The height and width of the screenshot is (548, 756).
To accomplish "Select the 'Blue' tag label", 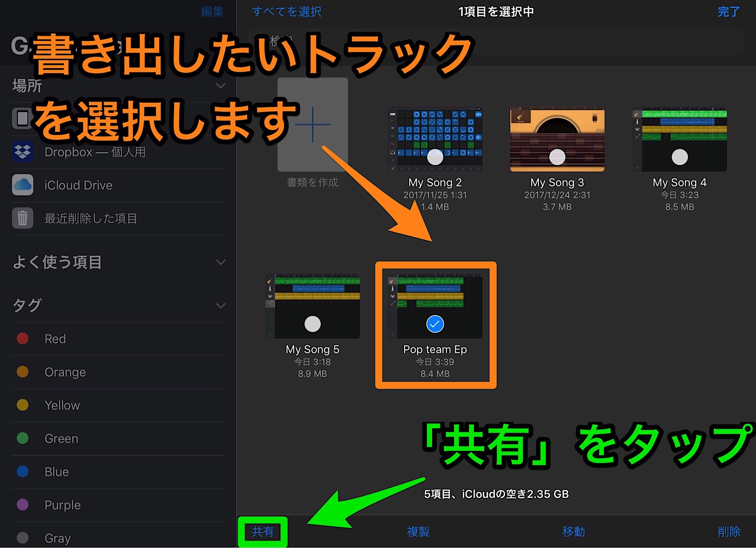I will 57,472.
